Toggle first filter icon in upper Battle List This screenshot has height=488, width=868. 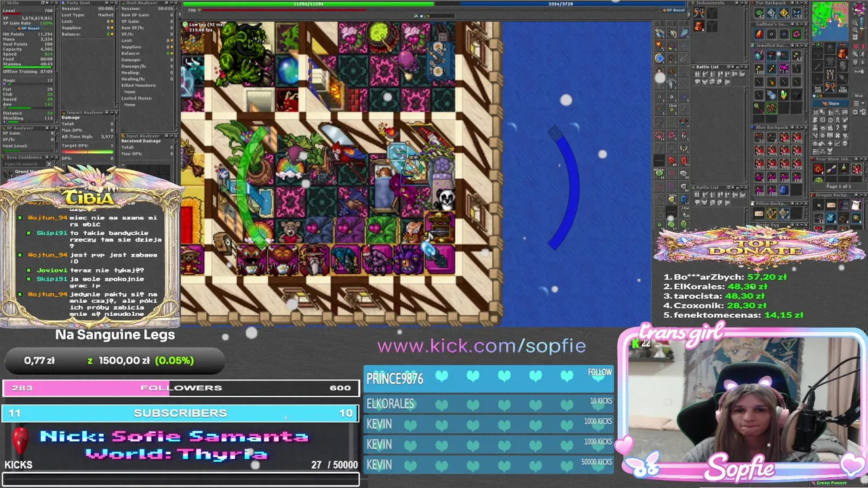pos(697,74)
